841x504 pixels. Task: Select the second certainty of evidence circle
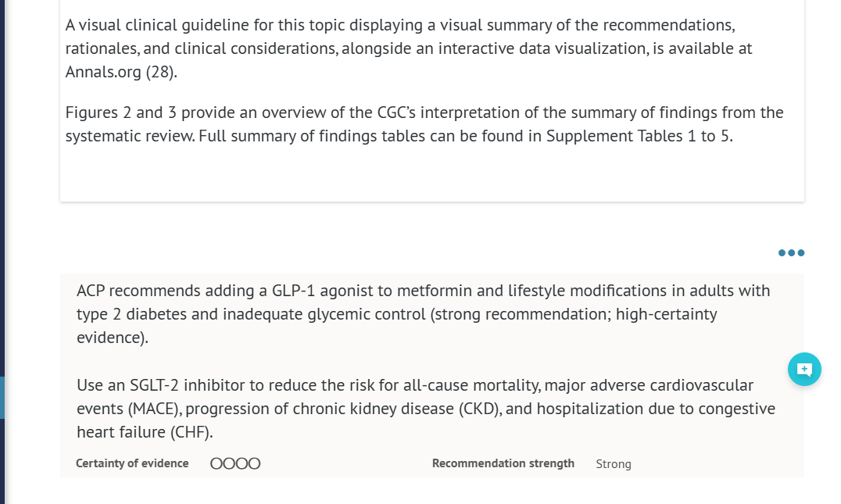229,463
